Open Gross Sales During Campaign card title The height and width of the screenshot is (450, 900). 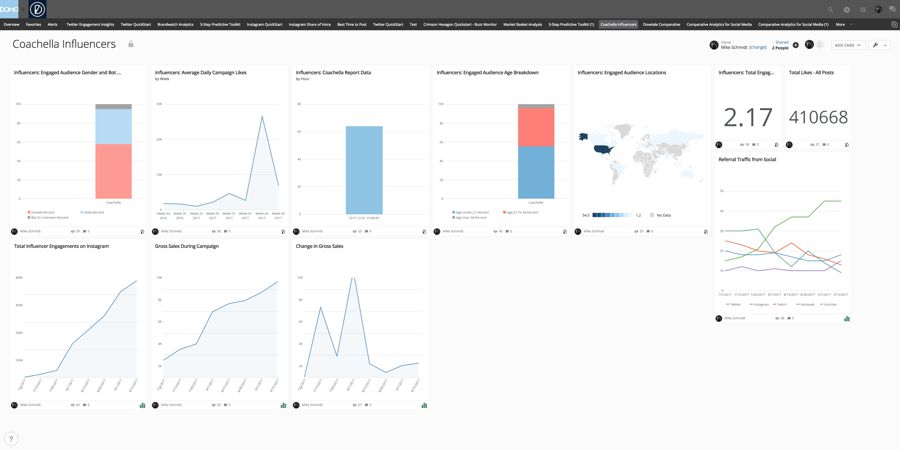[187, 246]
